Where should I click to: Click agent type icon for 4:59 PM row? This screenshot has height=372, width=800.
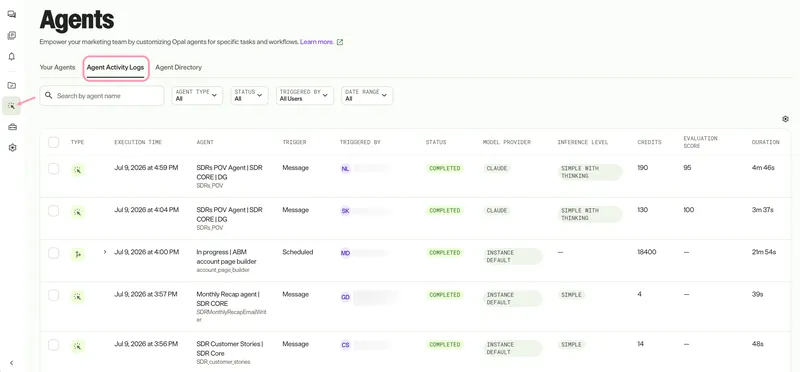[78, 170]
